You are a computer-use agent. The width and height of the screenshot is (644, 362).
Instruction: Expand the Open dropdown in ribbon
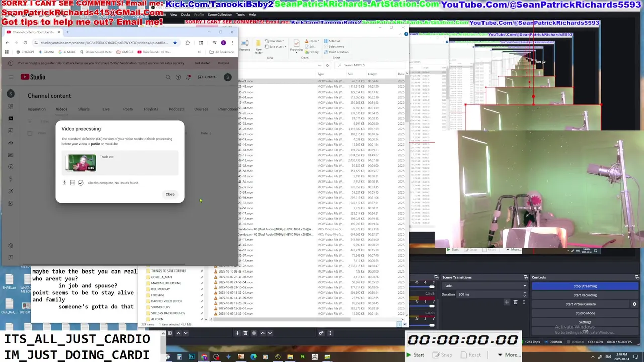[x=312, y=41]
